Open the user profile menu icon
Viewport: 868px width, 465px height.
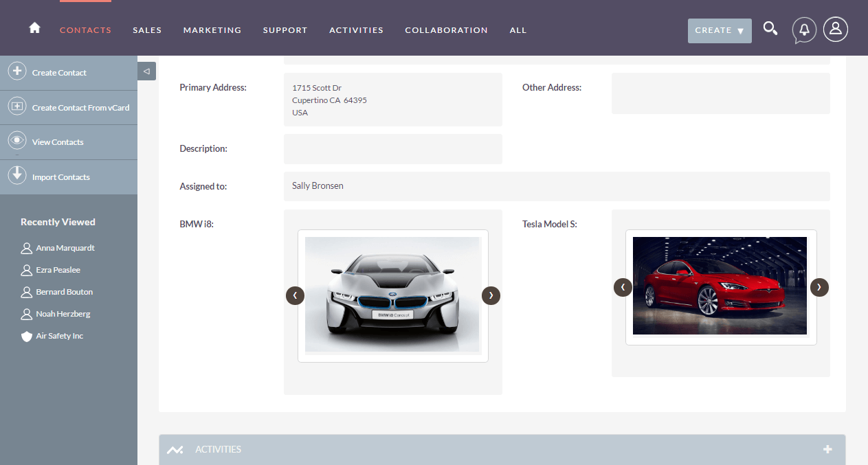[x=836, y=29]
